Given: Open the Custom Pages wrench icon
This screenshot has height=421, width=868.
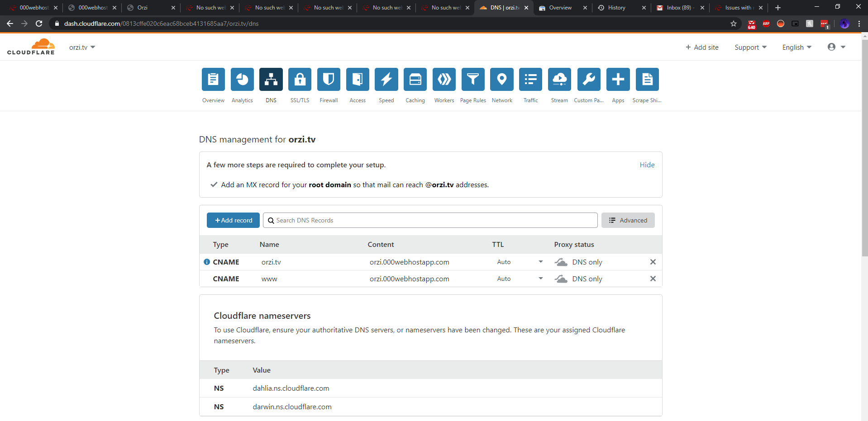Looking at the screenshot, I should click(x=589, y=80).
